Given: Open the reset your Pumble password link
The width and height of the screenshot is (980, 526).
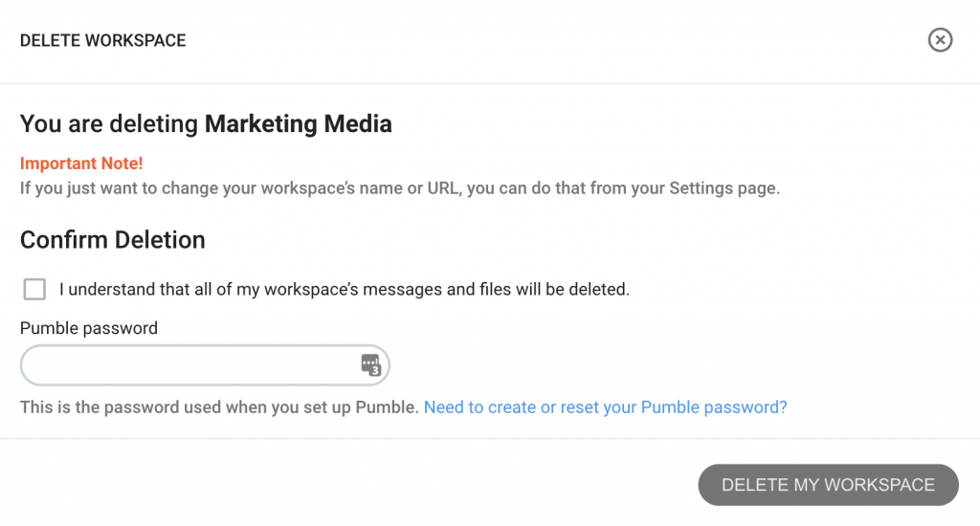Looking at the screenshot, I should pos(605,407).
